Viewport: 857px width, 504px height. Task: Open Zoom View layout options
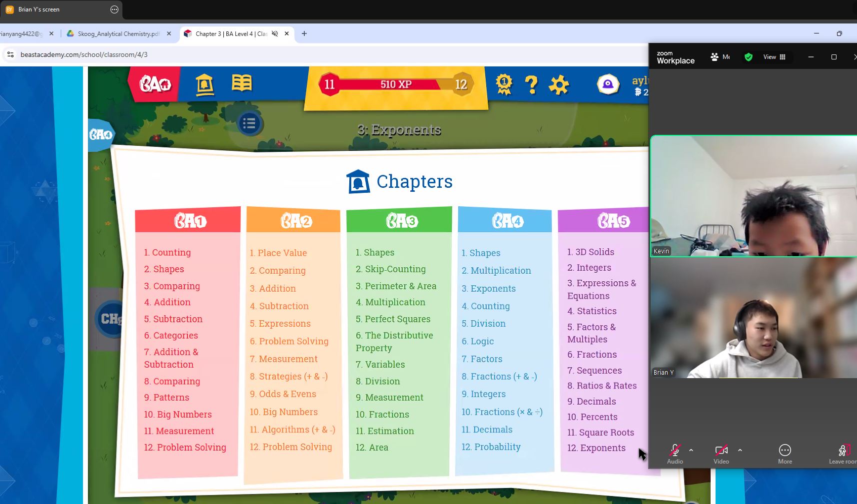(774, 57)
